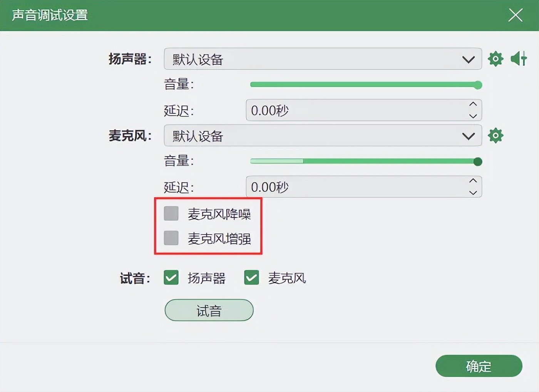539x392 pixels.
Task: Uncheck the 麦克风 test checkbox
Action: point(251,278)
